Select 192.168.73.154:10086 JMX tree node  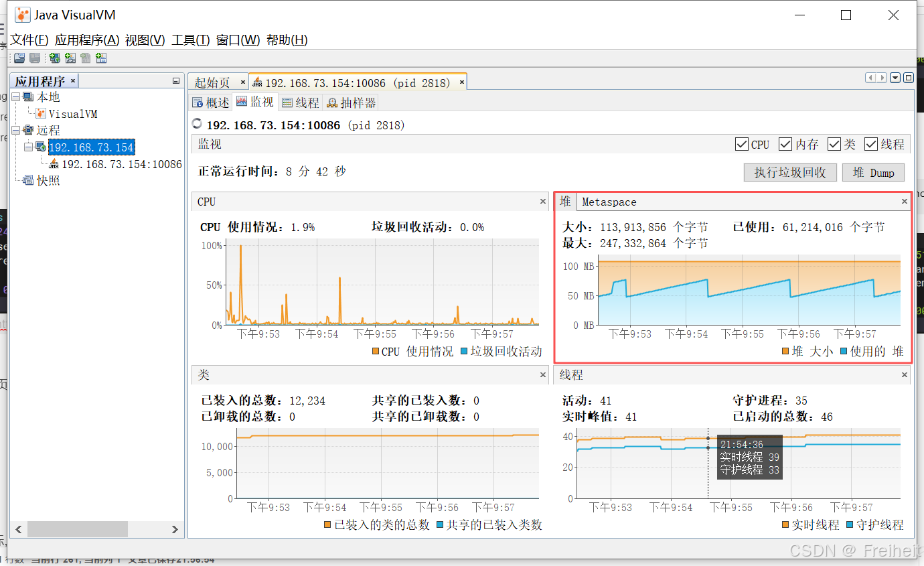[x=122, y=164]
